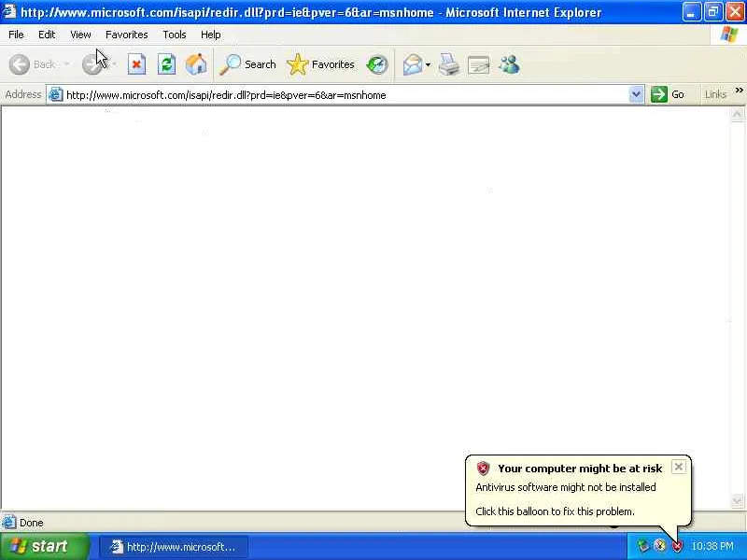This screenshot has height=560, width=747.
Task: Click 'Click this balloon to fix this problem' text
Action: point(555,511)
